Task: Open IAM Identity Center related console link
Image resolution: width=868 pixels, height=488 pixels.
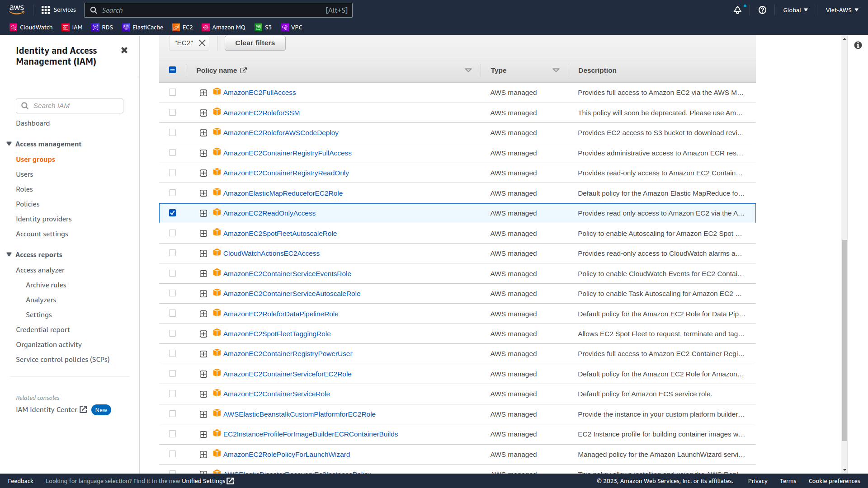Action: coord(51,410)
